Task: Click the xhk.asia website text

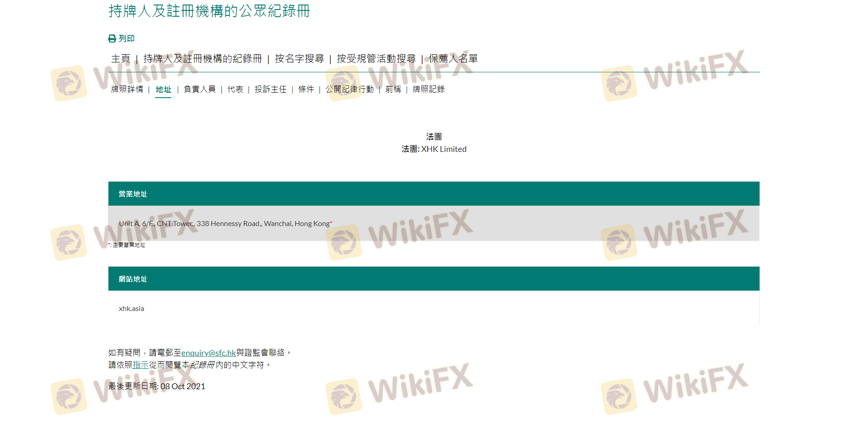Action: [x=132, y=309]
